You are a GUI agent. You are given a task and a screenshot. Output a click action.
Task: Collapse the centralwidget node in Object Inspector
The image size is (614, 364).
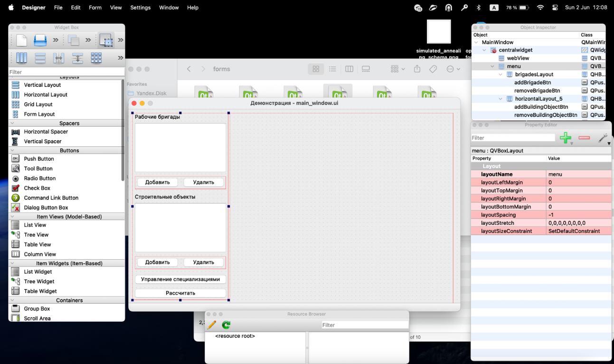(484, 50)
